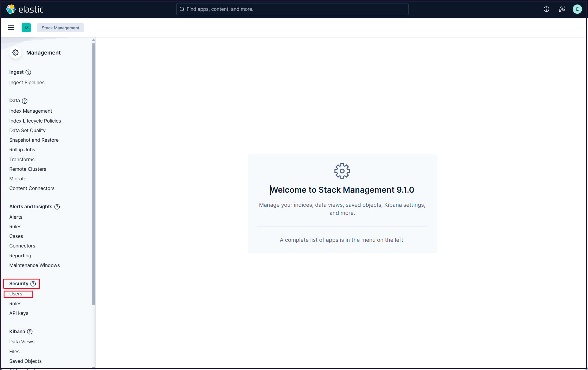Open Snapshot and Restore

tap(34, 140)
